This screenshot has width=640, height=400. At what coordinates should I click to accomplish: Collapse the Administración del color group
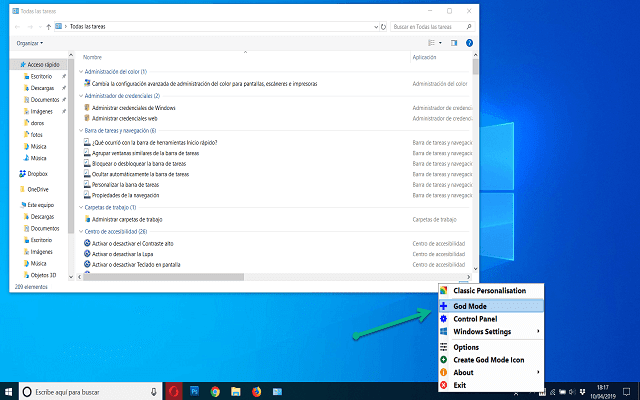coord(80,72)
